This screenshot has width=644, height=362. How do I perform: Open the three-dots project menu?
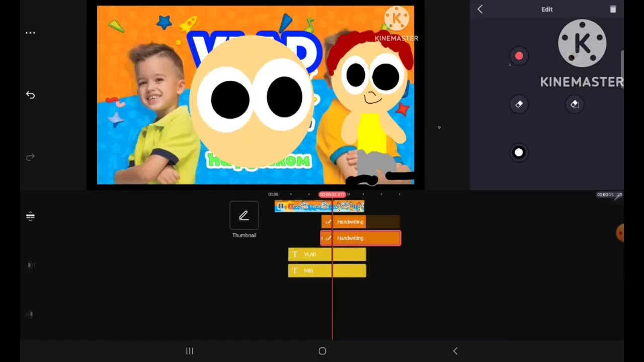(30, 33)
